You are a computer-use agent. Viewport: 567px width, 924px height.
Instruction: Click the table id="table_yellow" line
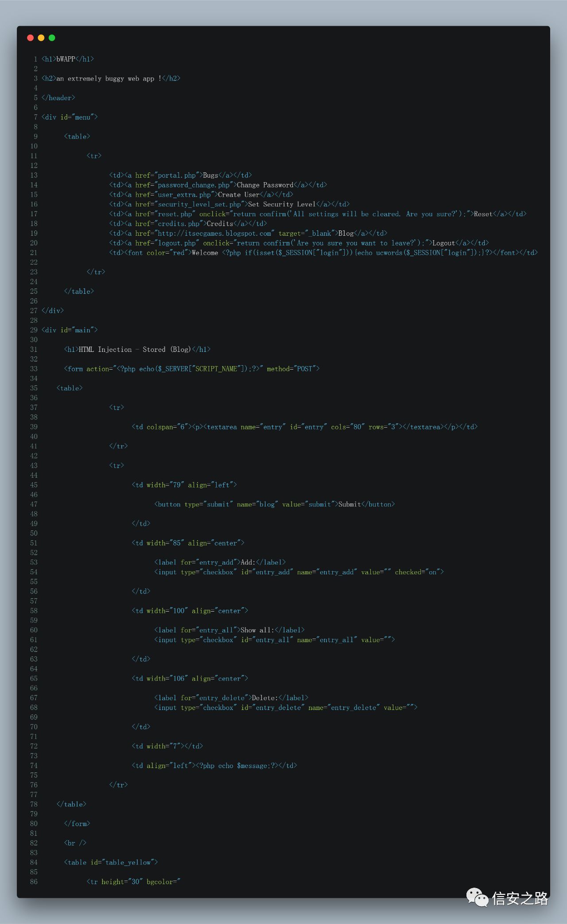click(x=111, y=862)
